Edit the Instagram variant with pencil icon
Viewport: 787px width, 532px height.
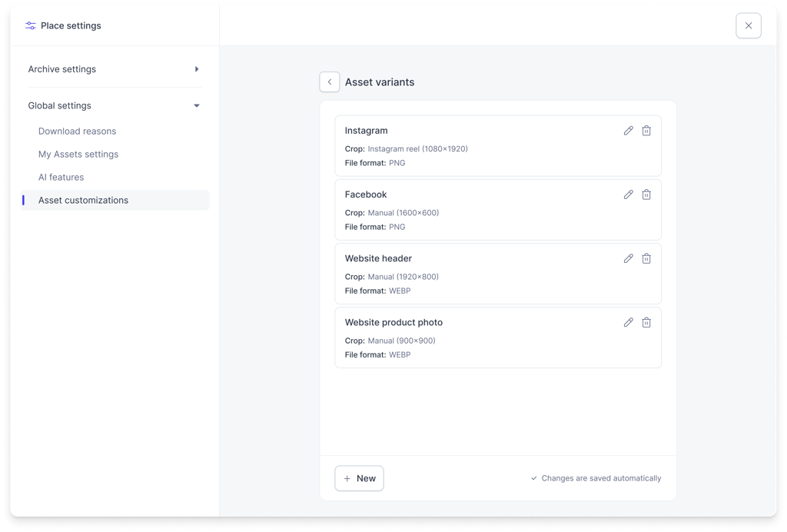628,131
